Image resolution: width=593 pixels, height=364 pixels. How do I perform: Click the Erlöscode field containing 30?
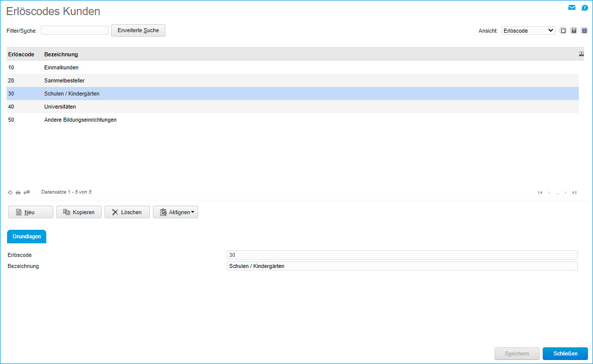click(402, 255)
